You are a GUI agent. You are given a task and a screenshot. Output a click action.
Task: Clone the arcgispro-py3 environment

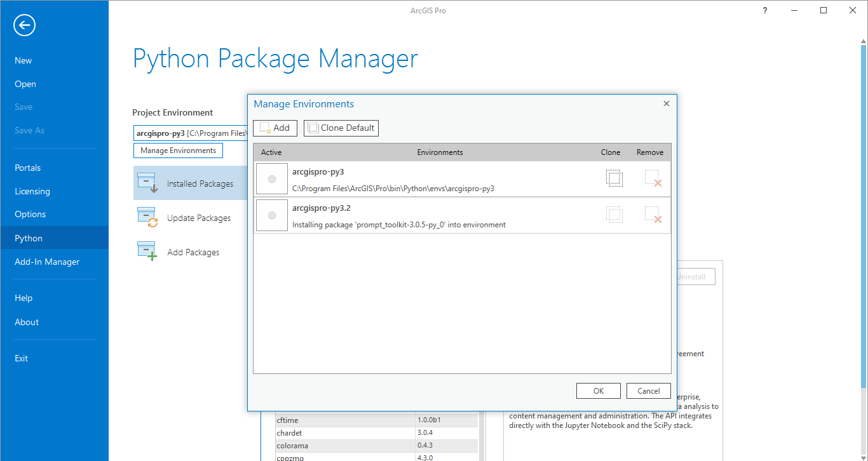click(x=614, y=178)
